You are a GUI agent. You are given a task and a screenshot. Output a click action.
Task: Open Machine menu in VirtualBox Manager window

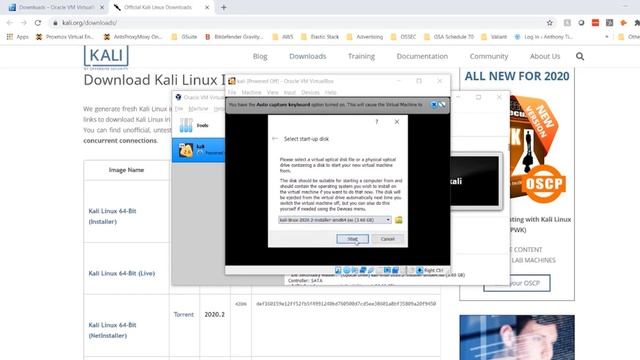[x=198, y=109]
